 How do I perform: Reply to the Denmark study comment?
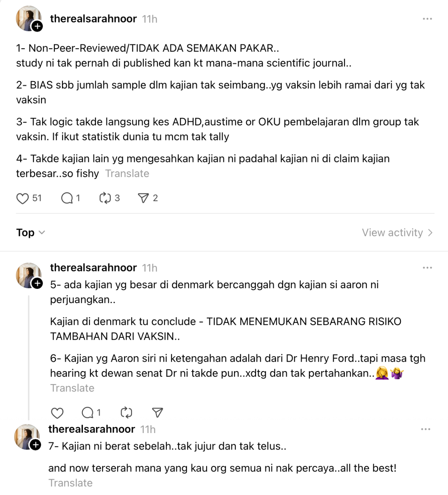[88, 413]
